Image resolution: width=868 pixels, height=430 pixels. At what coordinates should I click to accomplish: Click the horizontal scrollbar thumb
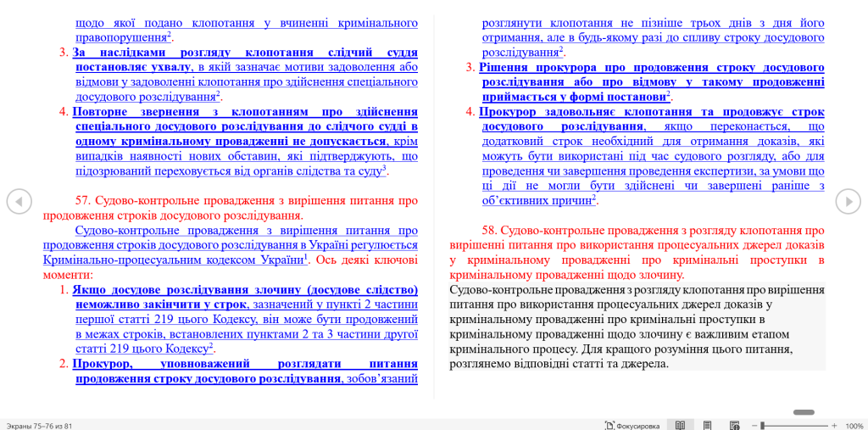[804, 412]
